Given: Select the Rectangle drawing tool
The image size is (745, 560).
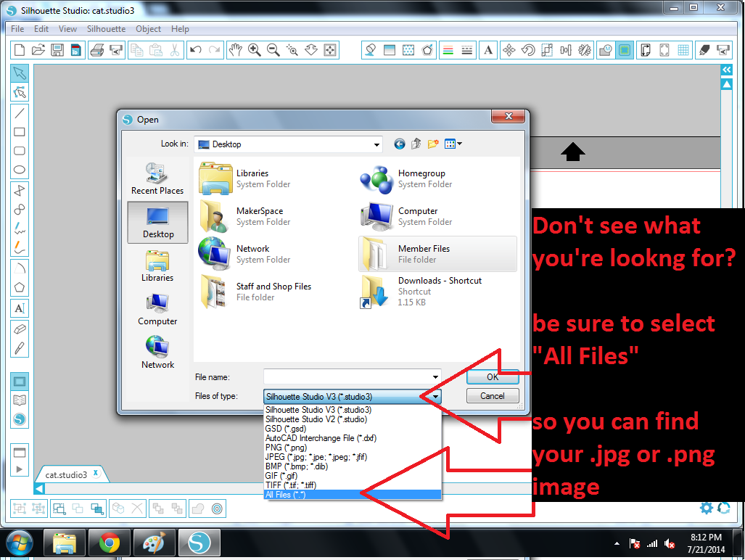Looking at the screenshot, I should pyautogui.click(x=20, y=132).
